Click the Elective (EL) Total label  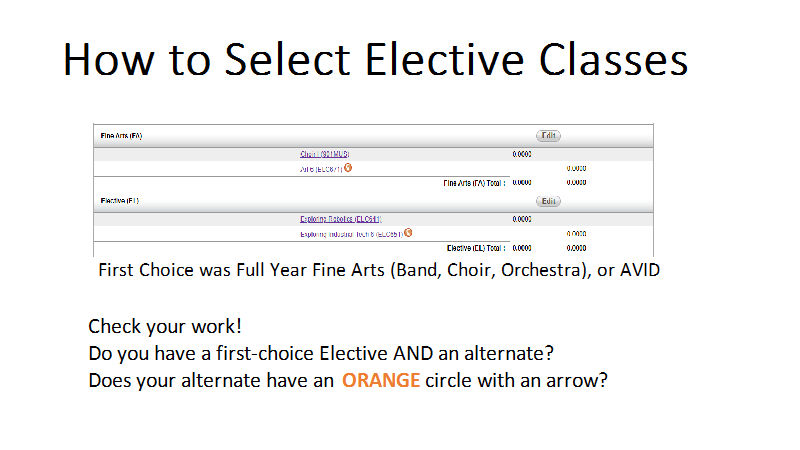[x=476, y=248]
